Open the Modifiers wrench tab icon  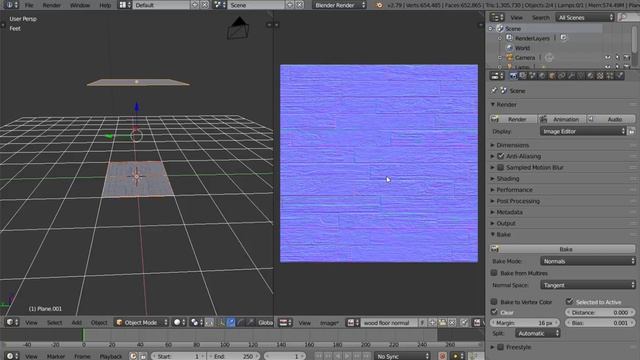[x=571, y=76]
